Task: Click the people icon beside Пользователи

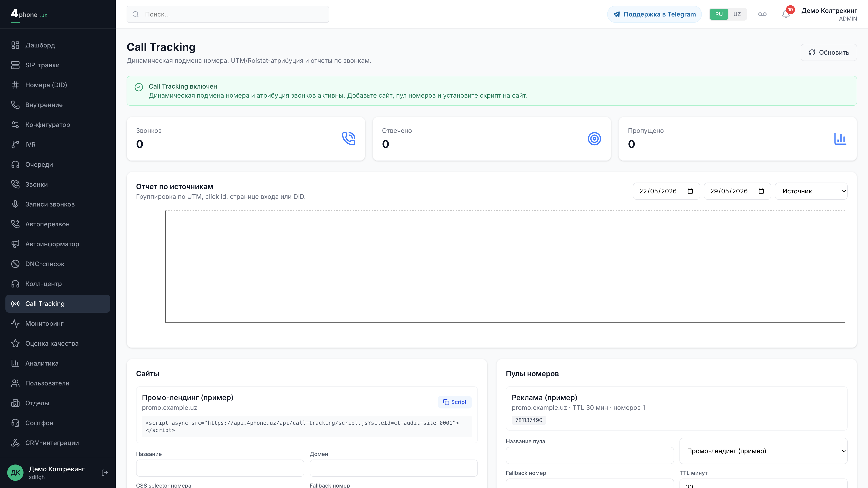Action: click(15, 383)
